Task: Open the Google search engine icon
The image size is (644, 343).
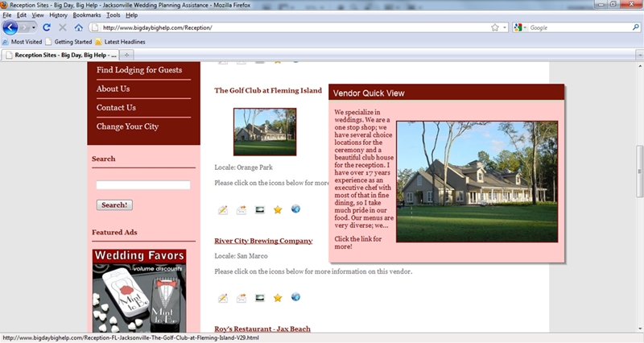Action: tap(518, 27)
